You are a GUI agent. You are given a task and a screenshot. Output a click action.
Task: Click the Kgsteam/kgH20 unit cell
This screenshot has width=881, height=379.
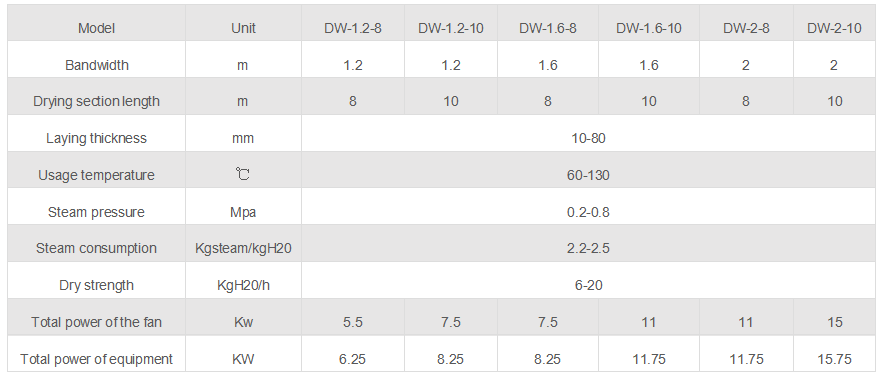point(243,248)
